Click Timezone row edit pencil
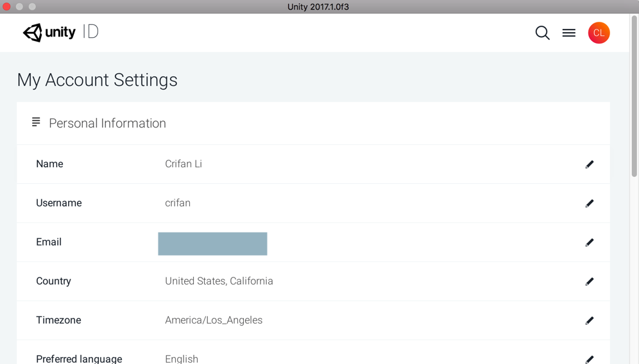Screen dimensions: 639x364 (x=589, y=321)
